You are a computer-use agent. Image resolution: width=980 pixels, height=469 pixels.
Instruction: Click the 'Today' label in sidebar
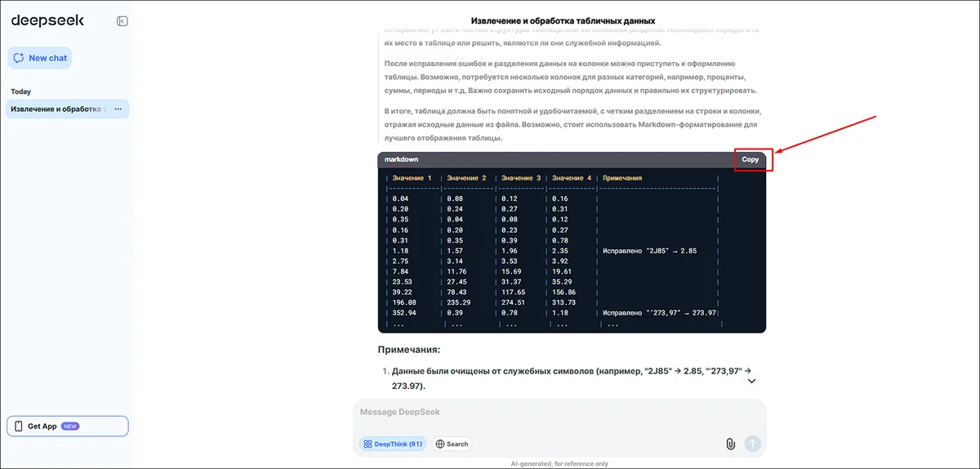[x=21, y=92]
